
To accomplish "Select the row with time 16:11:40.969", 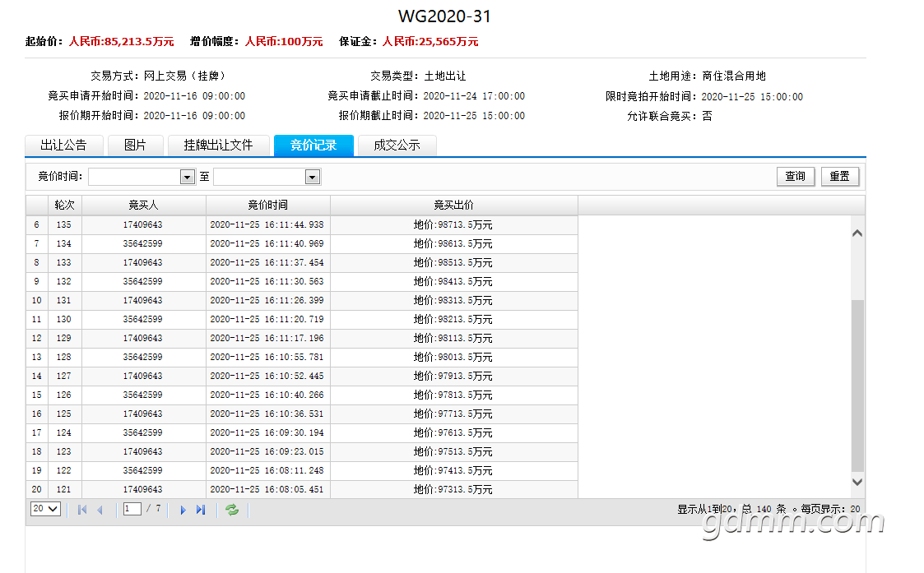I will (x=302, y=244).
